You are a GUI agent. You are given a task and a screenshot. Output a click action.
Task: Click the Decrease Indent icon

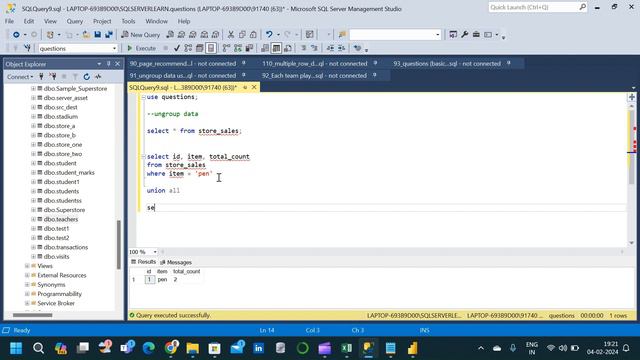tap(330, 48)
